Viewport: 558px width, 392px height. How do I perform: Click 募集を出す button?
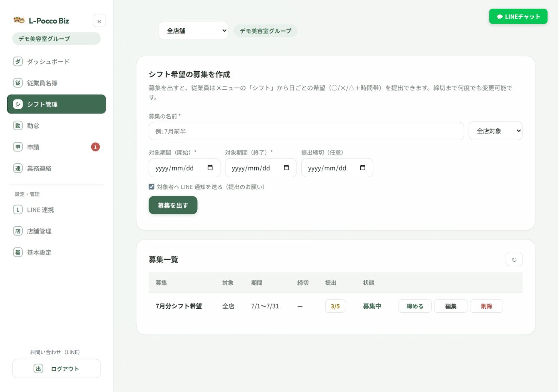coord(173,205)
